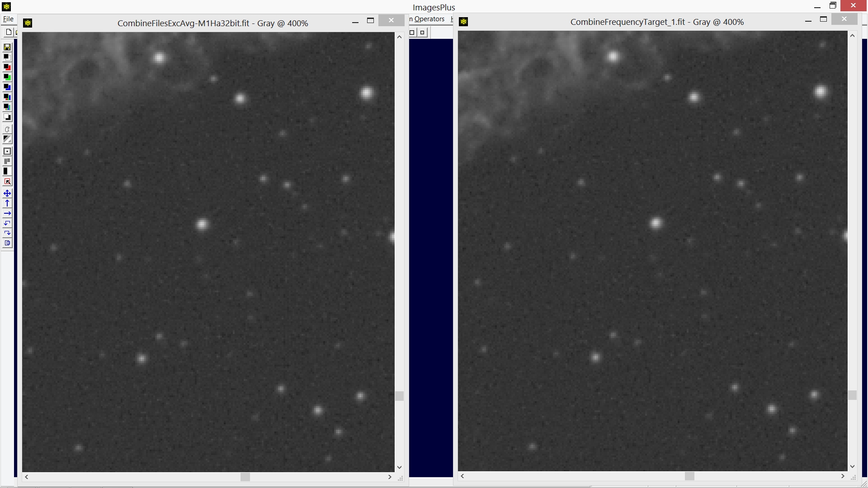Click the black and blue squares icon
Screen dimensions: 868x488
pyautogui.click(x=7, y=87)
